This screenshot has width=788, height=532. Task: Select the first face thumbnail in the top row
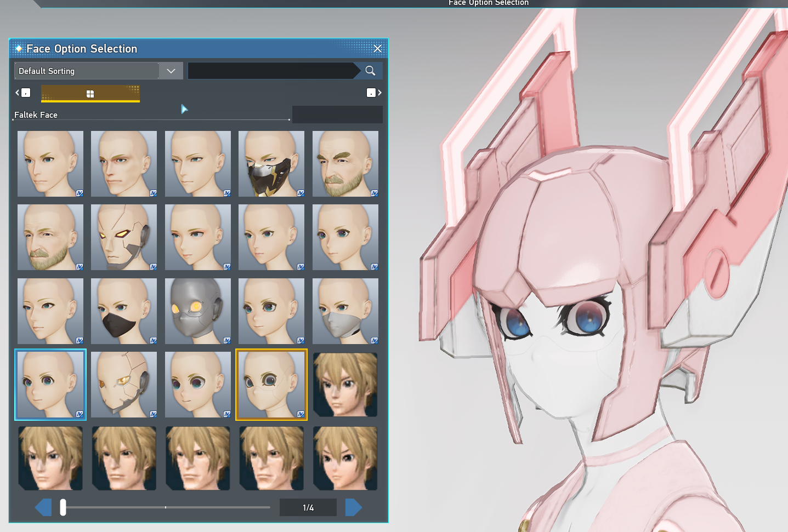coord(50,164)
